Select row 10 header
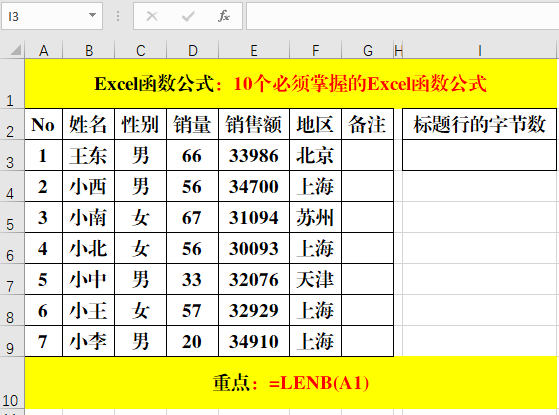Viewport: 559px width, 415px height. tap(12, 383)
